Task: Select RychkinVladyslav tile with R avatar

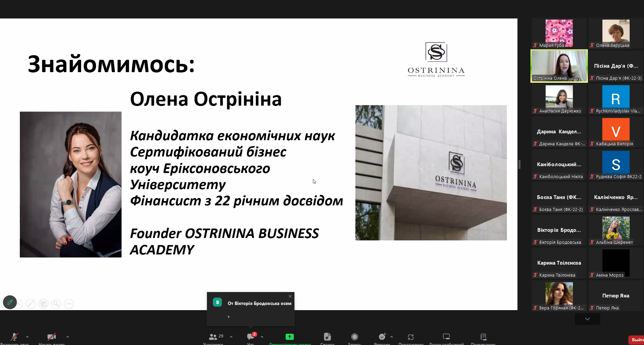Action: [x=616, y=99]
